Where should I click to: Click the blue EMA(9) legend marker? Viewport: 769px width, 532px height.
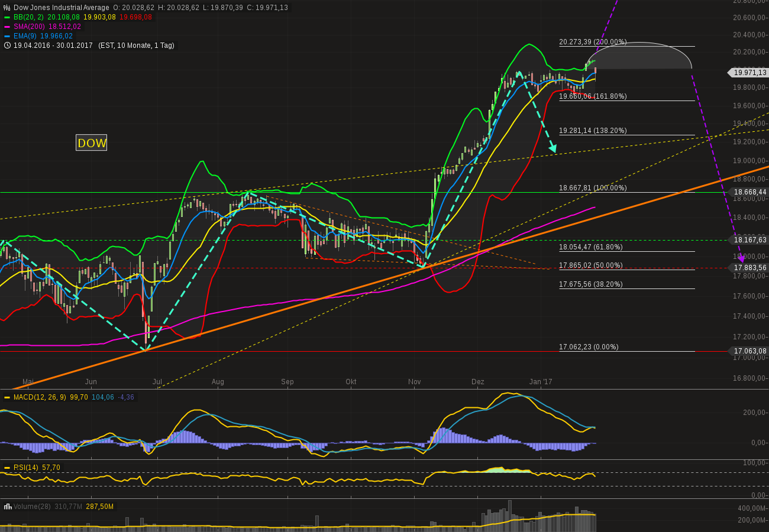pyautogui.click(x=7, y=36)
